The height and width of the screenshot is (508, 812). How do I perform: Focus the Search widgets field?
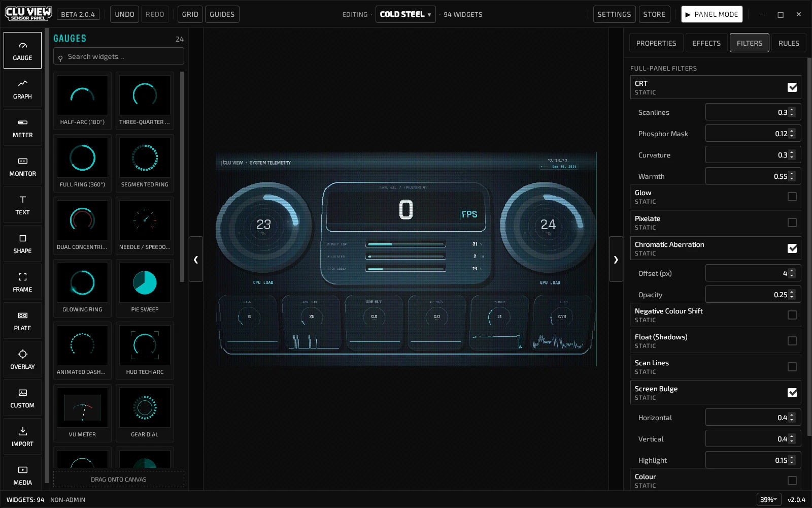point(119,56)
